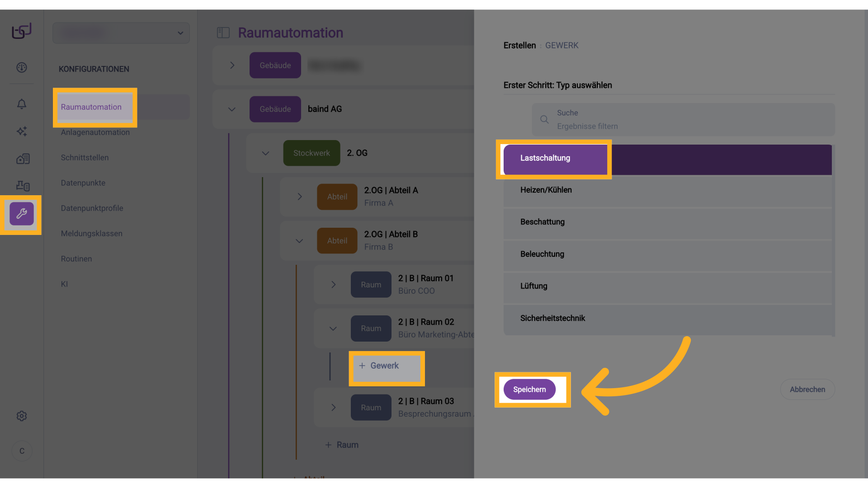Select Anlagenautomation in the configuration menu
The width and height of the screenshot is (868, 488).
click(95, 132)
